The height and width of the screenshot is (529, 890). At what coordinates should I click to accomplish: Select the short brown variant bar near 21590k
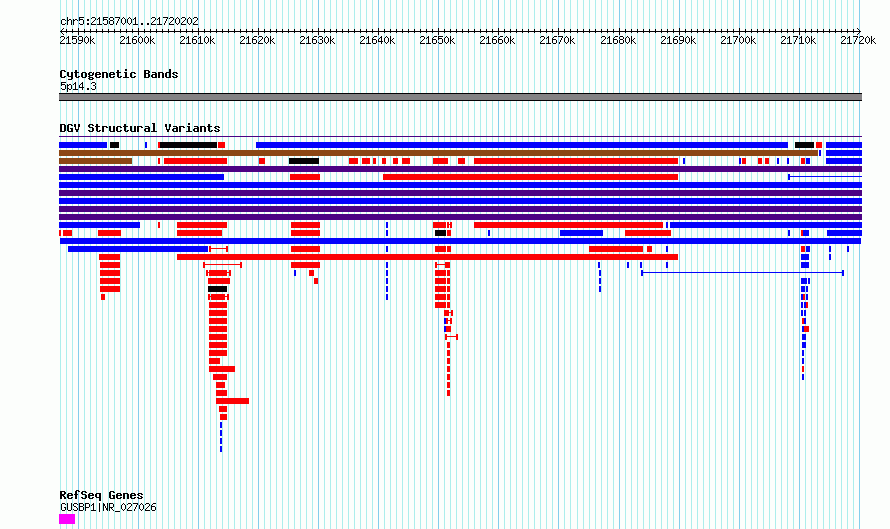(95, 161)
